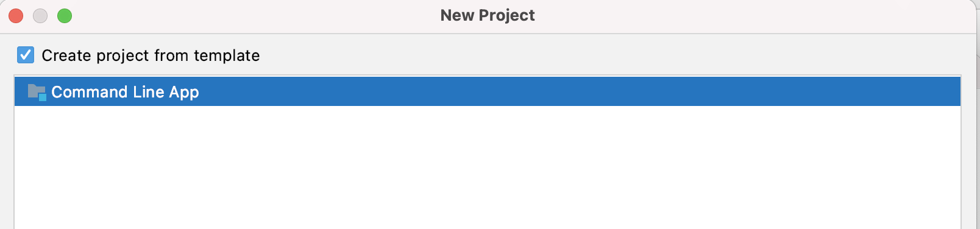980x229 pixels.
Task: Click the 'Command Line App' text label
Action: 125,92
